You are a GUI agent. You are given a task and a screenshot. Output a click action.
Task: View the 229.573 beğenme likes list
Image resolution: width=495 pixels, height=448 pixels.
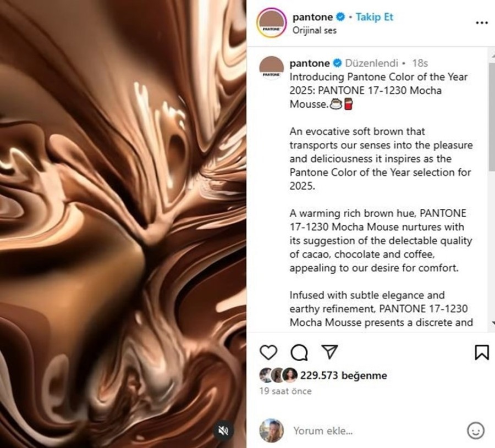[x=343, y=375]
